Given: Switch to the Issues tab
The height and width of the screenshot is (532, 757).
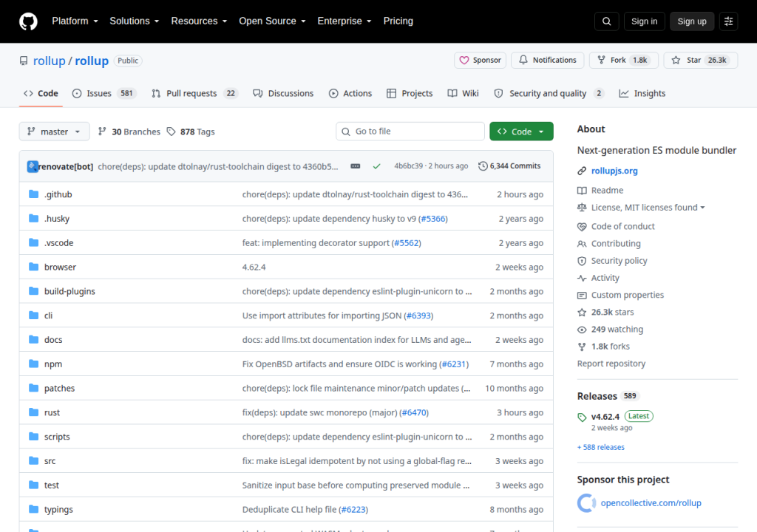Looking at the screenshot, I should coord(104,93).
